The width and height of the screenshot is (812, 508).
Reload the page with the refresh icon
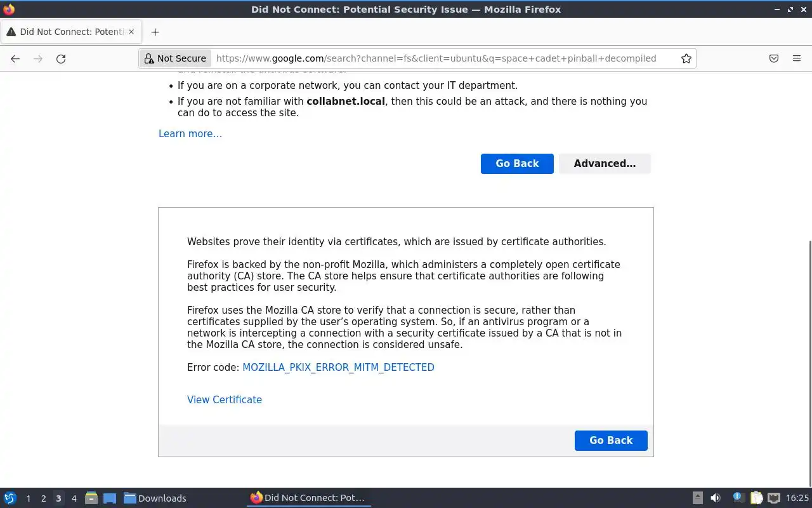pos(61,58)
